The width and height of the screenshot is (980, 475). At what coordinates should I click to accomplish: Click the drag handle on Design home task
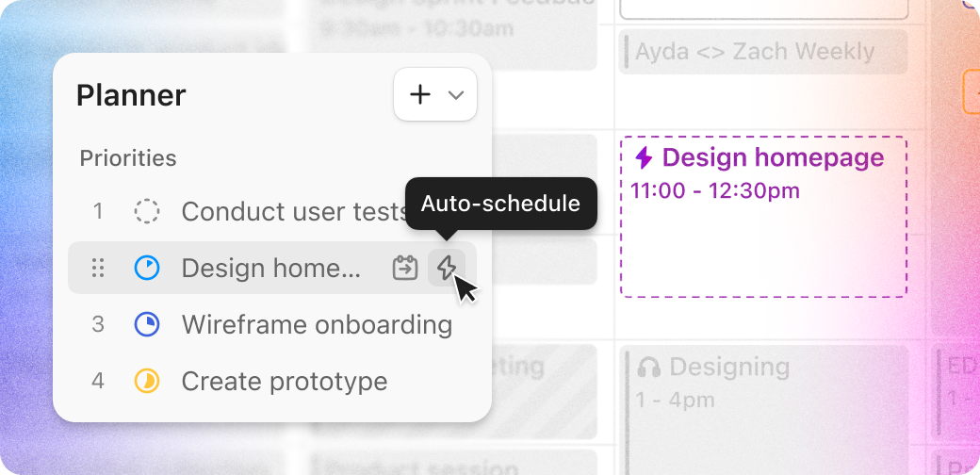(x=98, y=269)
